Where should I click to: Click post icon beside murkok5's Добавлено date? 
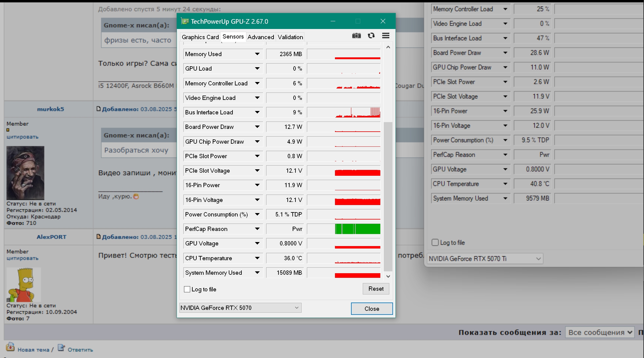(98, 109)
